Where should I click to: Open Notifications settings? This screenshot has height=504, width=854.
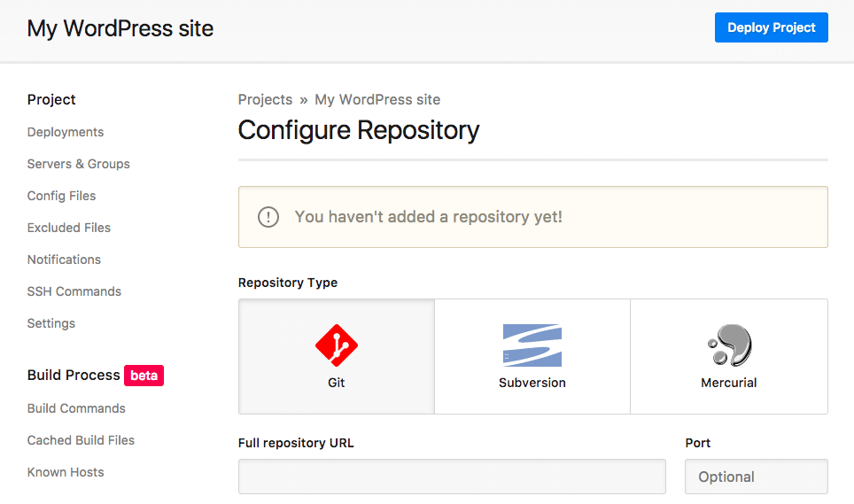(65, 260)
